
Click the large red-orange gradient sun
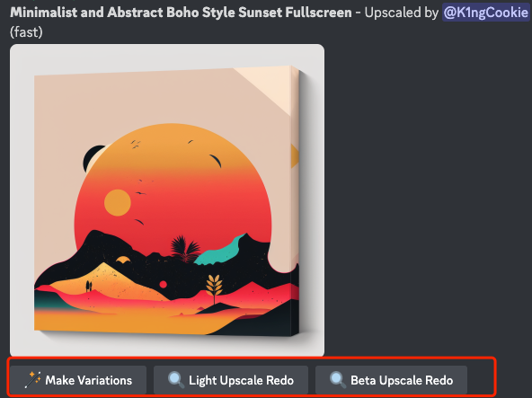tap(173, 190)
